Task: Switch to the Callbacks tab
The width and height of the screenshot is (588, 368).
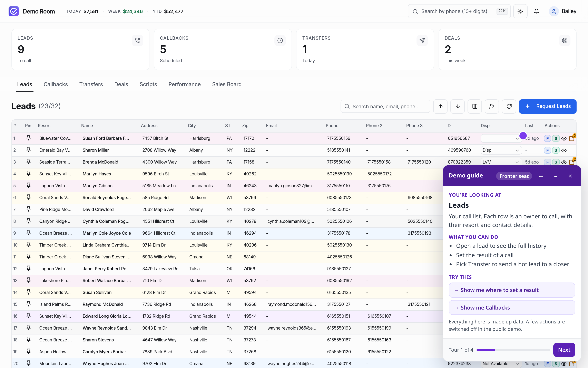Action: click(x=56, y=84)
